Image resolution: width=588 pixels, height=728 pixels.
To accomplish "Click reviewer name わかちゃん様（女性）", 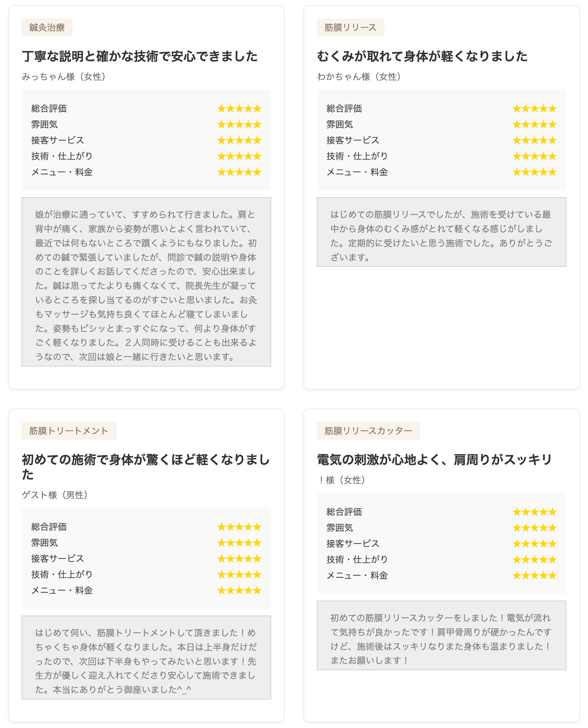I will click(x=359, y=77).
